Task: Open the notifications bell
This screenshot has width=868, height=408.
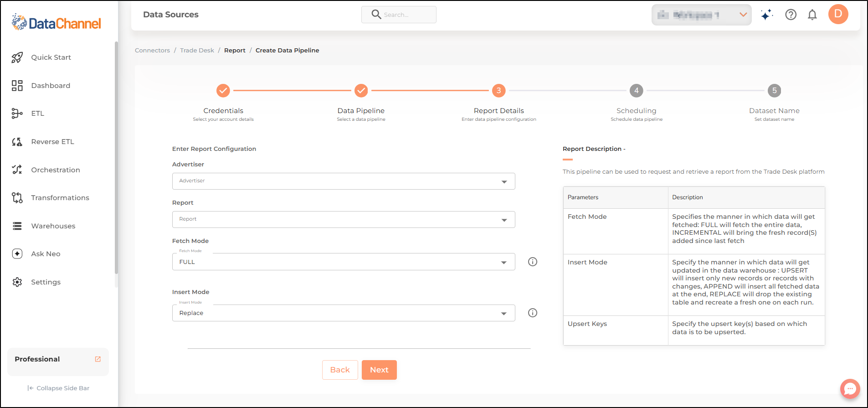Action: [812, 15]
